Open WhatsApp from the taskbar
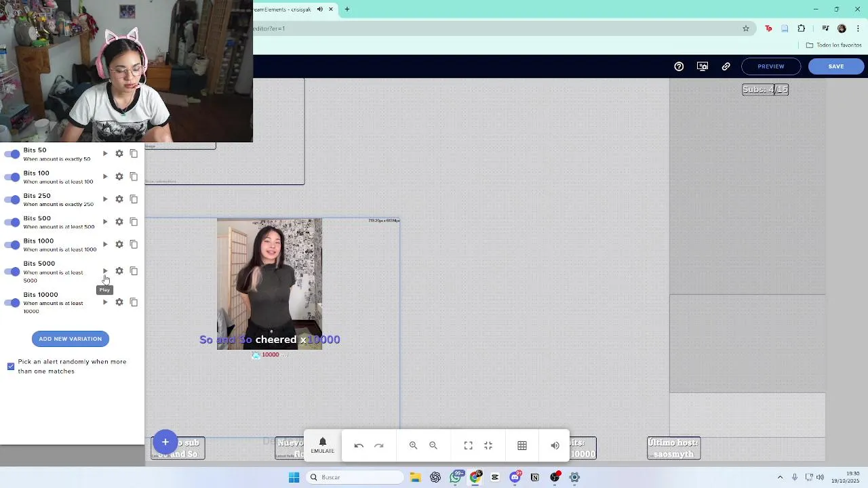Image resolution: width=868 pixels, height=488 pixels. click(x=456, y=477)
